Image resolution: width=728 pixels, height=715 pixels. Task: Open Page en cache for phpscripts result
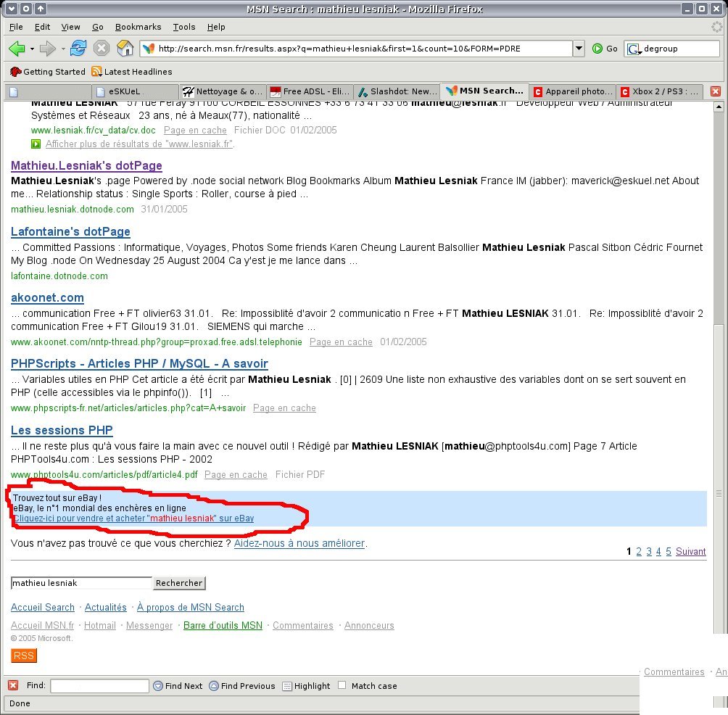coord(284,408)
